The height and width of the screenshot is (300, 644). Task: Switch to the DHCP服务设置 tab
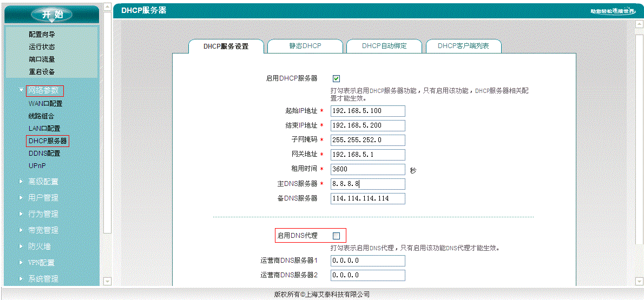coord(226,46)
